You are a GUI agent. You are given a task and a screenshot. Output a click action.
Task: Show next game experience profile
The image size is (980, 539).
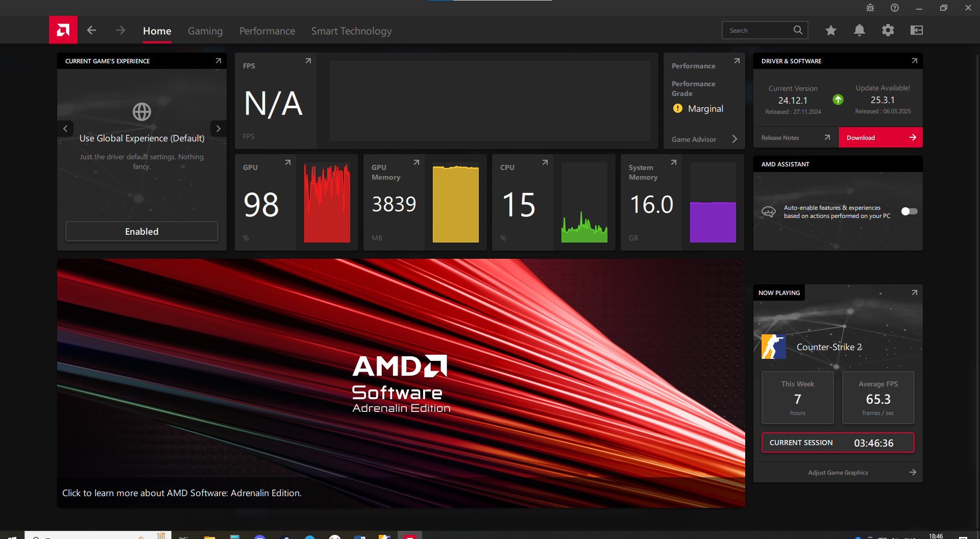click(218, 129)
